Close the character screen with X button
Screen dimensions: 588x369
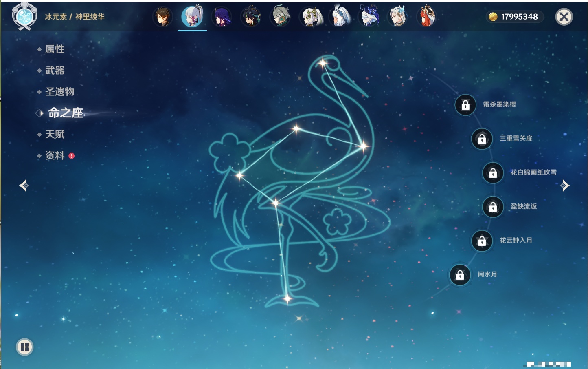click(564, 17)
